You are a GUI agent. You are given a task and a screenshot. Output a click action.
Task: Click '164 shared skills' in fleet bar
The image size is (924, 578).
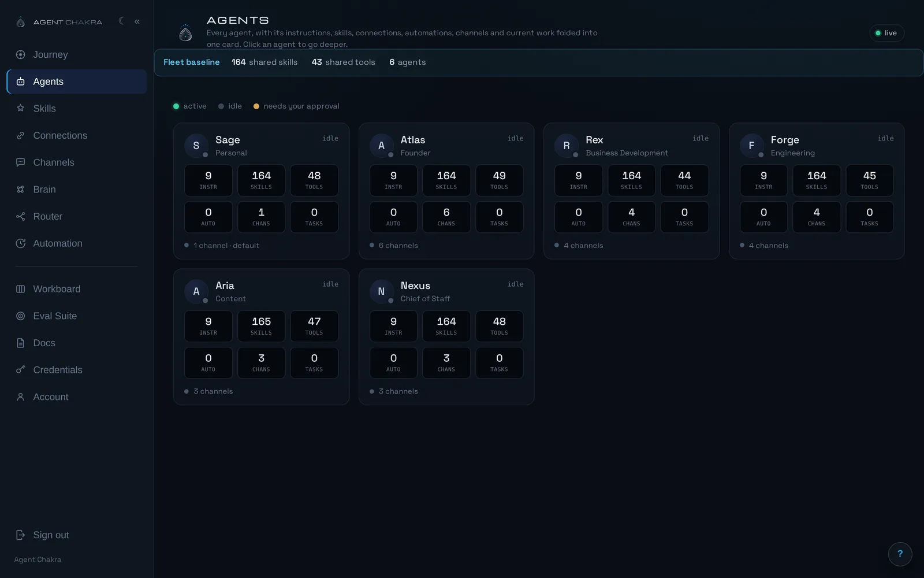[x=264, y=62]
